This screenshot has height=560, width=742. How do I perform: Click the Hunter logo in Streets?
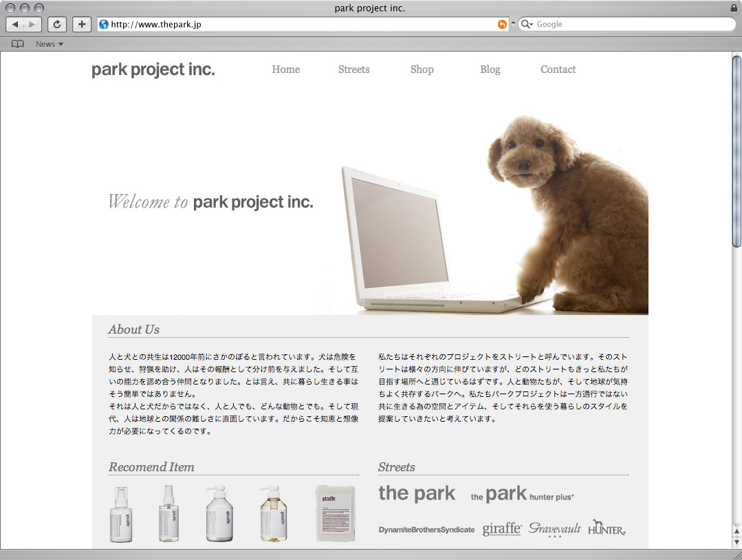(607, 528)
